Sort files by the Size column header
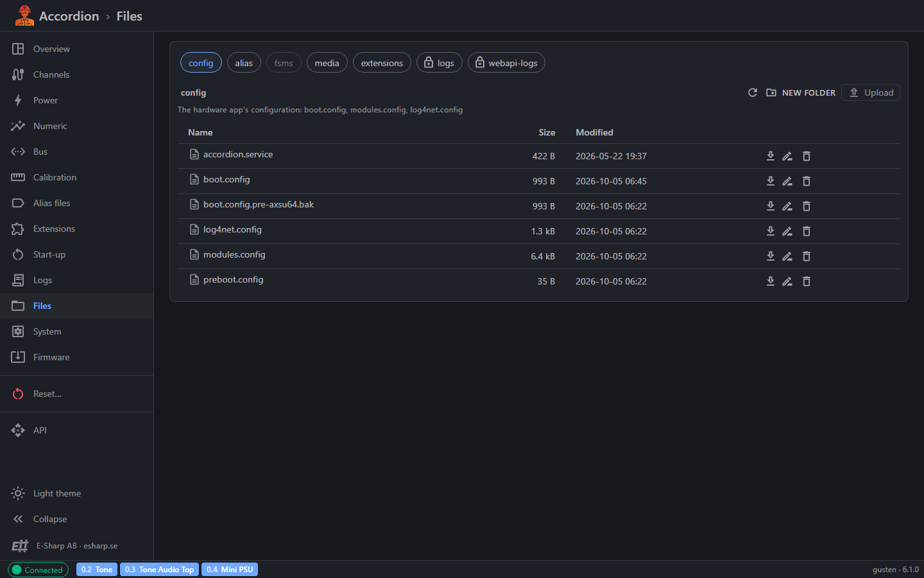The image size is (924, 578). tap(547, 132)
